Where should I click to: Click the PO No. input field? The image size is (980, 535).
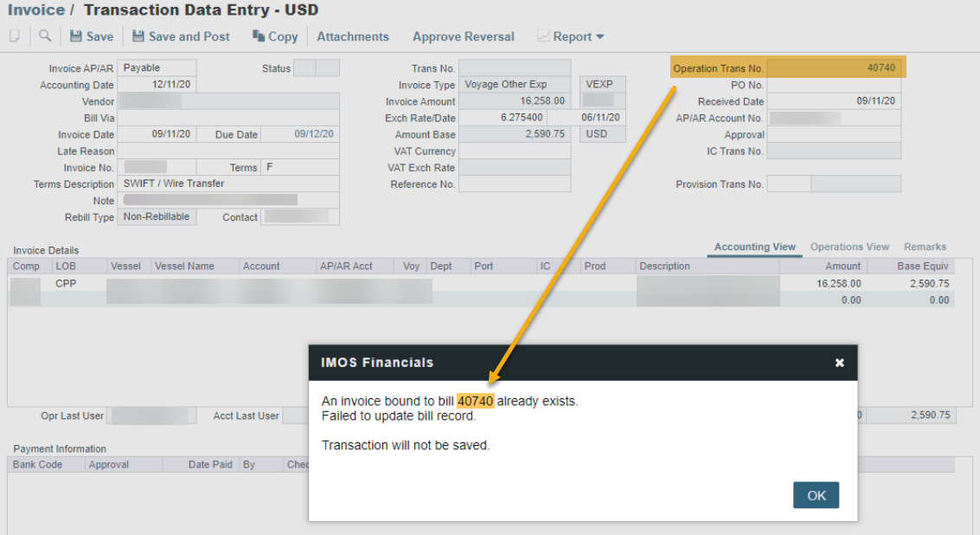point(834,85)
